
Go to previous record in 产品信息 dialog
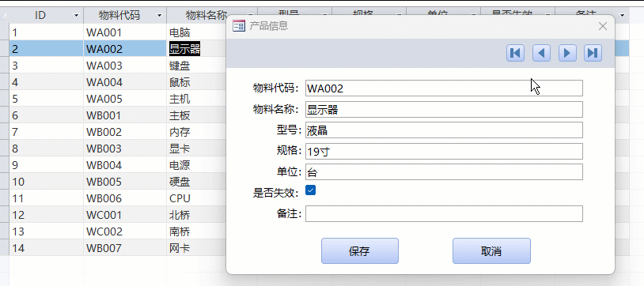541,53
